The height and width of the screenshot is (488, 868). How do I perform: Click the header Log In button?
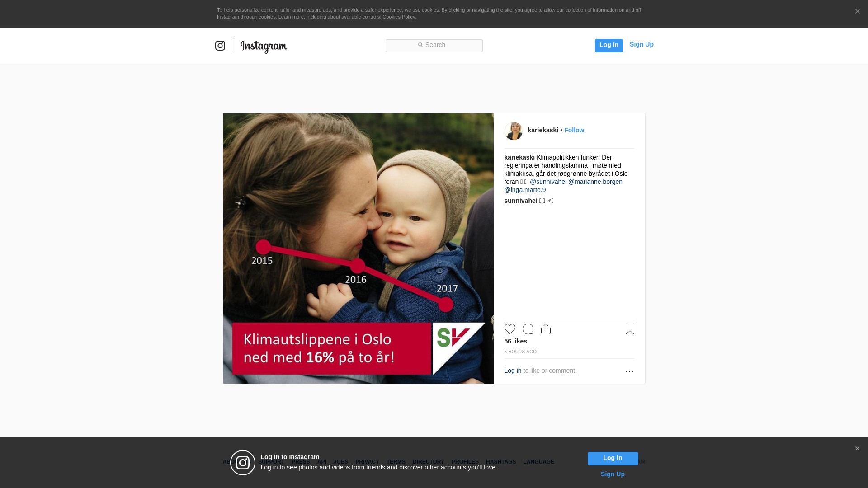(609, 45)
